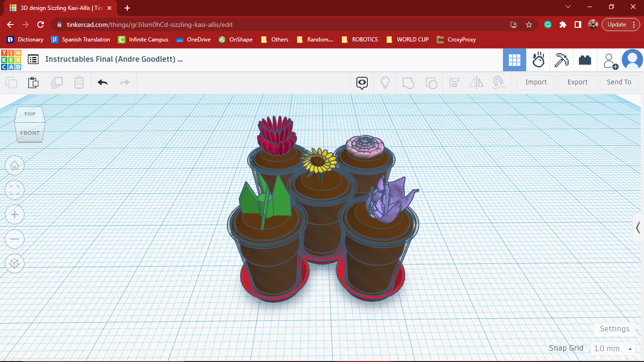Screen dimensions: 644x362
Task: Toggle the notes visibility eye icon
Action: 361,82
